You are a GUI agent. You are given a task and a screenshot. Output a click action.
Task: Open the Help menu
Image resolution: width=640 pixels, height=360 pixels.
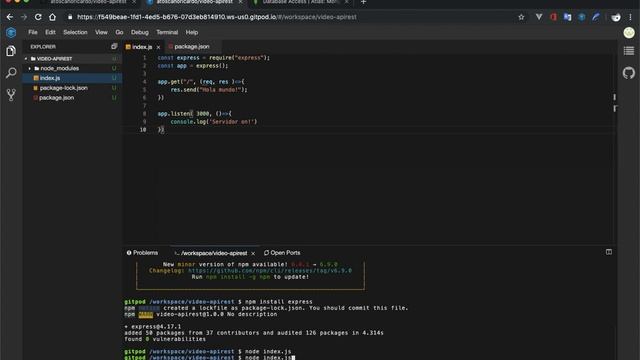[x=192, y=32]
